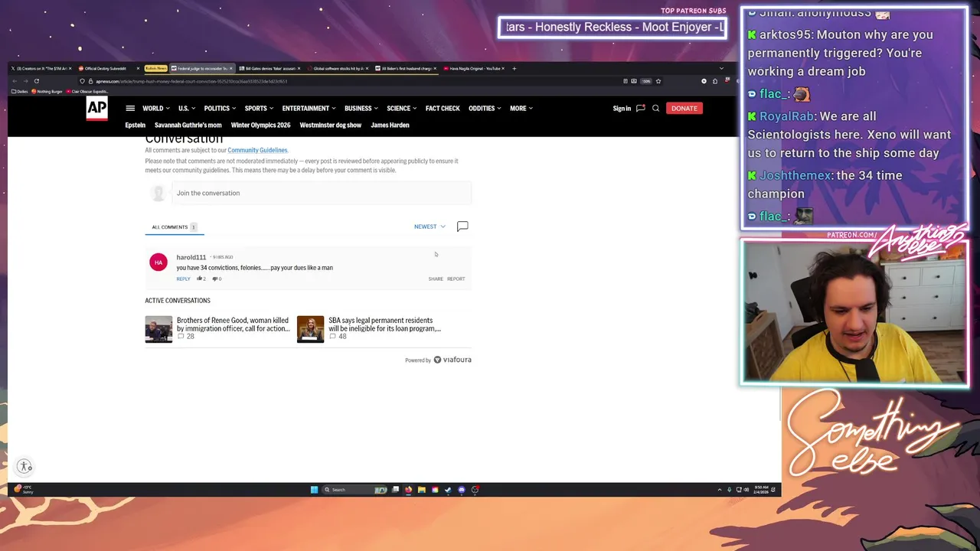Select the All Comments tab

pyautogui.click(x=174, y=227)
